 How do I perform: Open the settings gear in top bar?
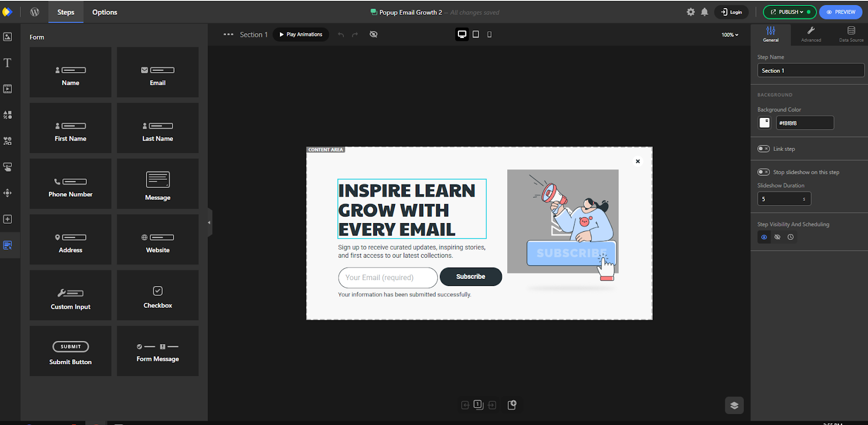point(691,12)
